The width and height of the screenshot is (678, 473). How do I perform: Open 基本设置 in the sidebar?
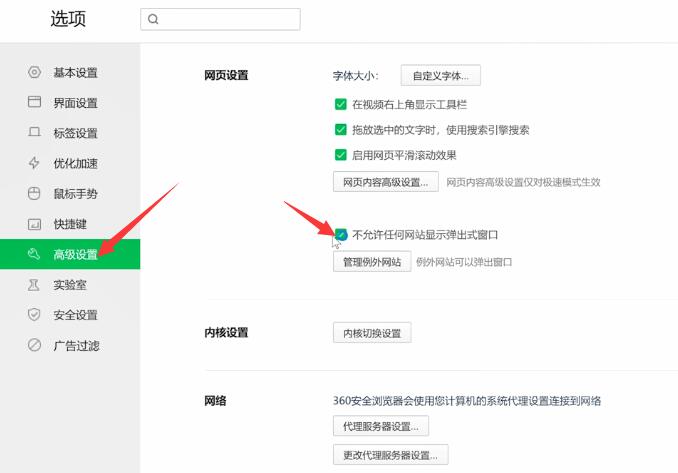[x=70, y=72]
